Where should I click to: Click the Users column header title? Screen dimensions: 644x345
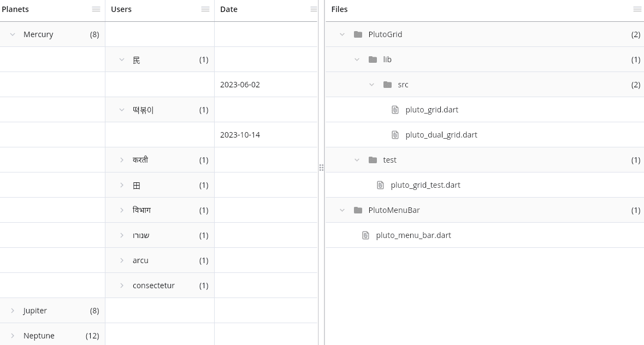coord(121,9)
